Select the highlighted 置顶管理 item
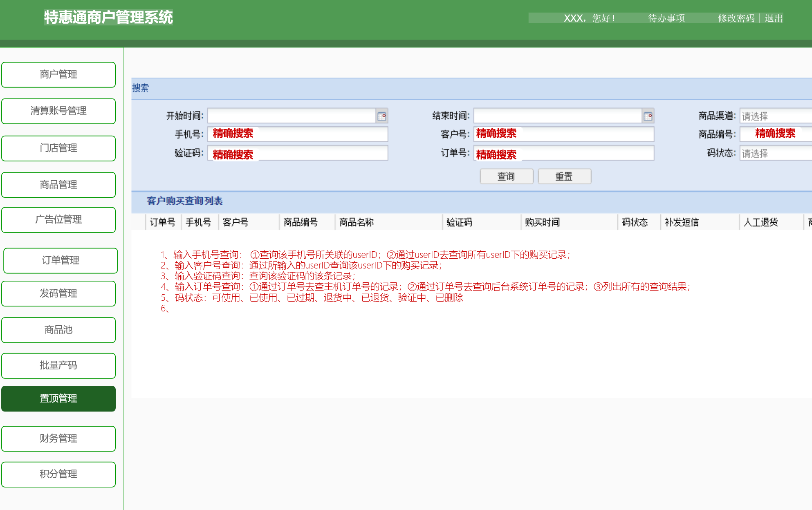This screenshot has height=510, width=812. click(58, 398)
